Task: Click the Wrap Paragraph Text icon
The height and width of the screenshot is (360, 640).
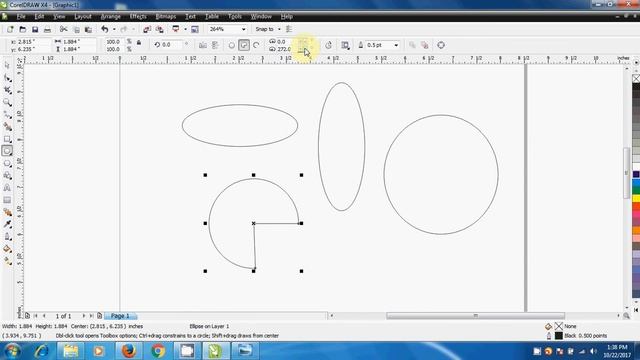Action: pyautogui.click(x=345, y=45)
